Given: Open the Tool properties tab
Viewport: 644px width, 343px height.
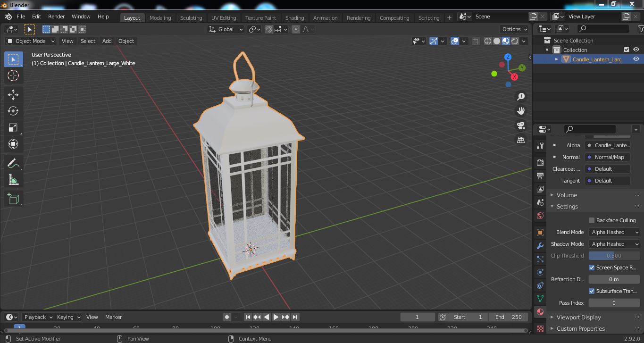Looking at the screenshot, I should pyautogui.click(x=540, y=145).
